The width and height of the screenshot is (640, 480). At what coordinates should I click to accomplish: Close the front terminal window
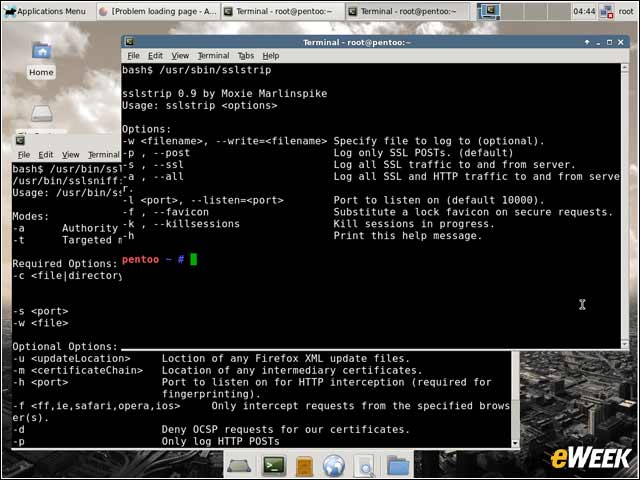(621, 42)
